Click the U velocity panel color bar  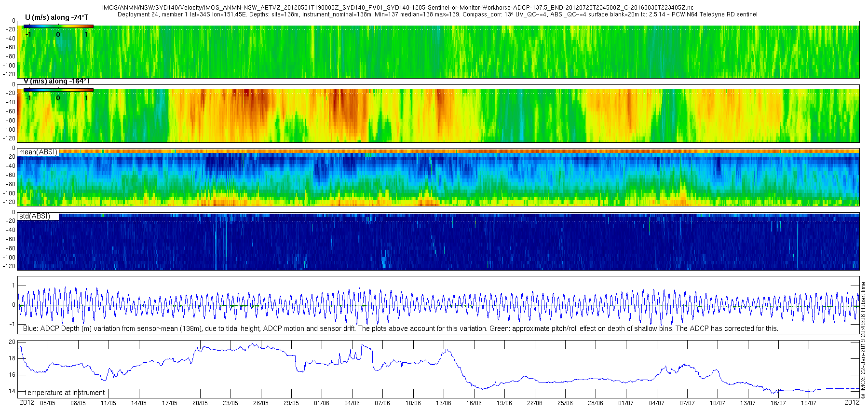[x=58, y=26]
